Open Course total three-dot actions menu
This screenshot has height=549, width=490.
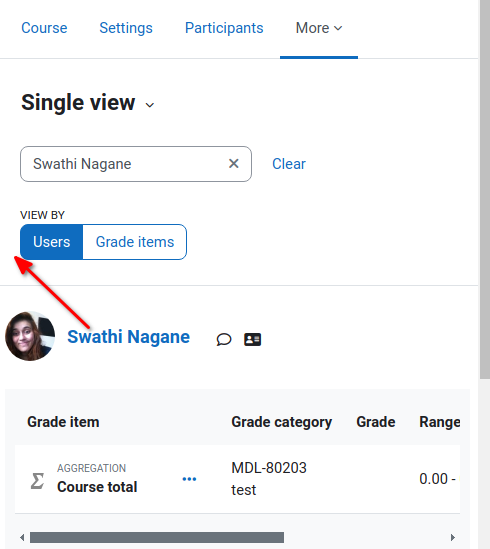189,479
